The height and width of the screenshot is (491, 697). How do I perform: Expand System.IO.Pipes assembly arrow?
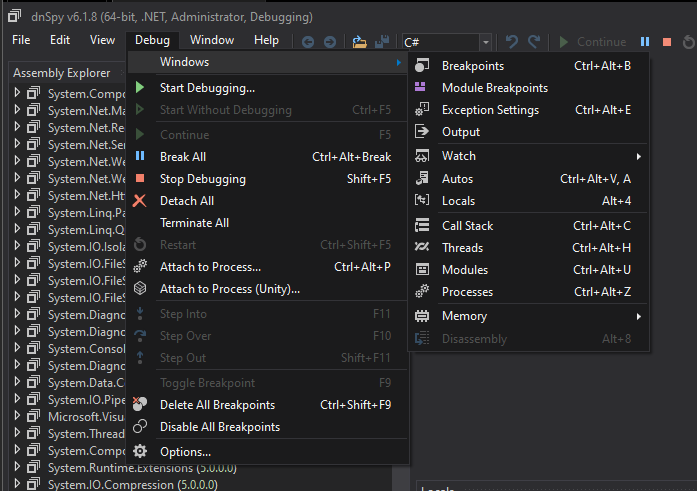click(x=17, y=399)
